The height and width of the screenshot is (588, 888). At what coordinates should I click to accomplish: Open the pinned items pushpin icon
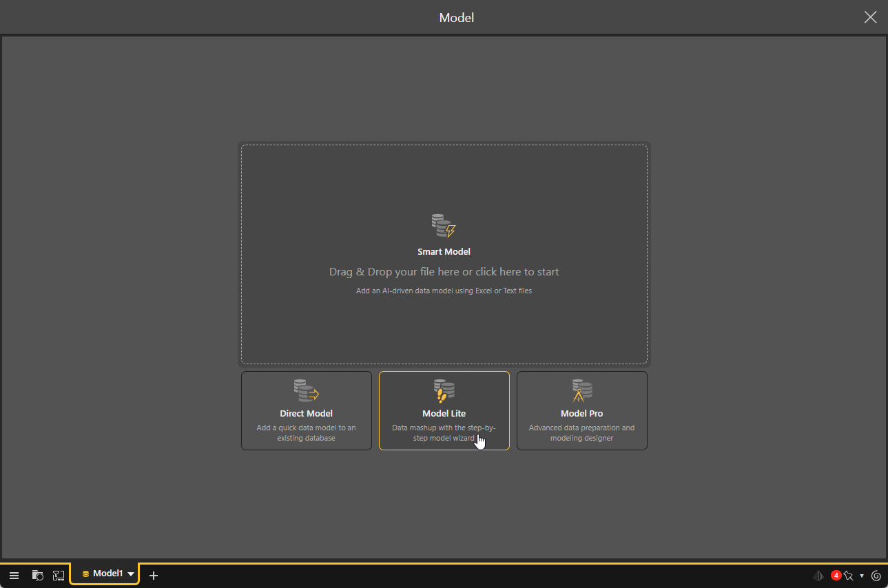pos(849,576)
